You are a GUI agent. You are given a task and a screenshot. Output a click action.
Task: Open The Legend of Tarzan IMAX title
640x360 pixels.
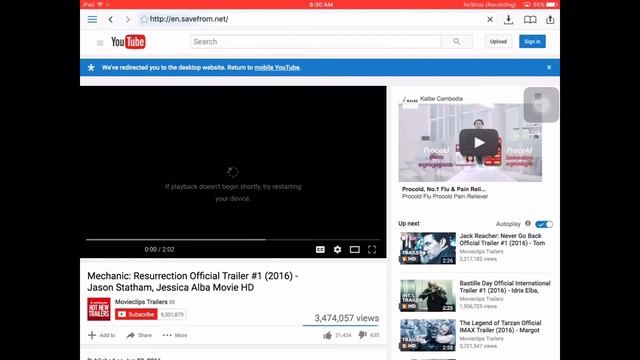pos(500,327)
